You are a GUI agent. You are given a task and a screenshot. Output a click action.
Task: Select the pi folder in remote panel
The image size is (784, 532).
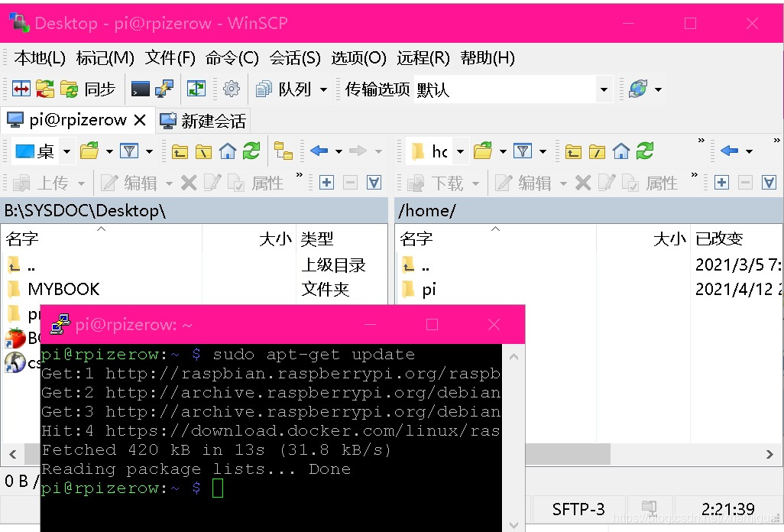point(429,289)
